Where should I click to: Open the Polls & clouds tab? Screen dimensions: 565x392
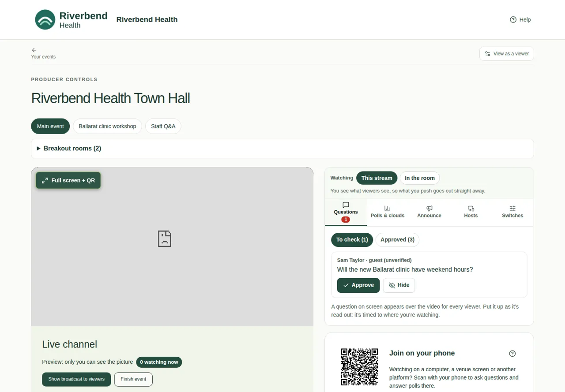388,213
